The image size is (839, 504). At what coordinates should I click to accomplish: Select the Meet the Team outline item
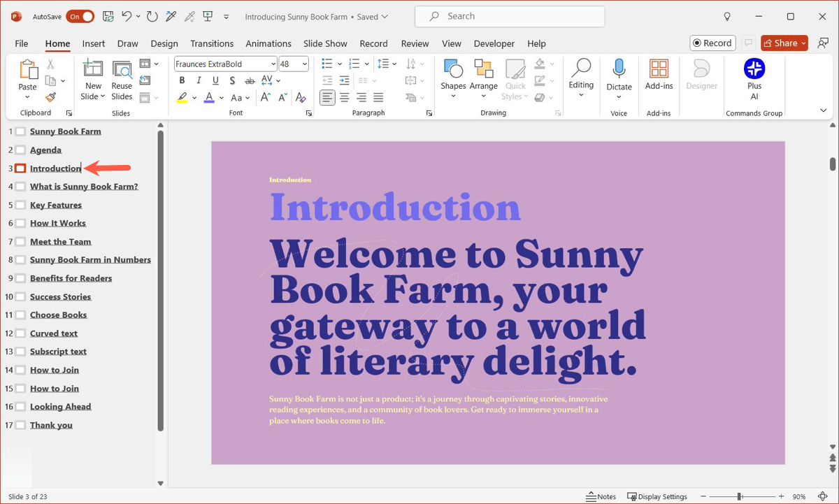click(x=61, y=242)
